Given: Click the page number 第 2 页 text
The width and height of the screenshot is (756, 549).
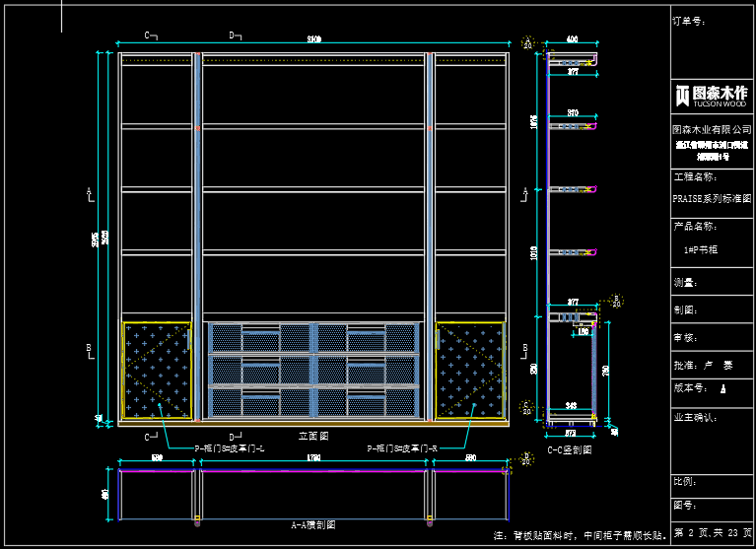Looking at the screenshot, I should [x=693, y=533].
